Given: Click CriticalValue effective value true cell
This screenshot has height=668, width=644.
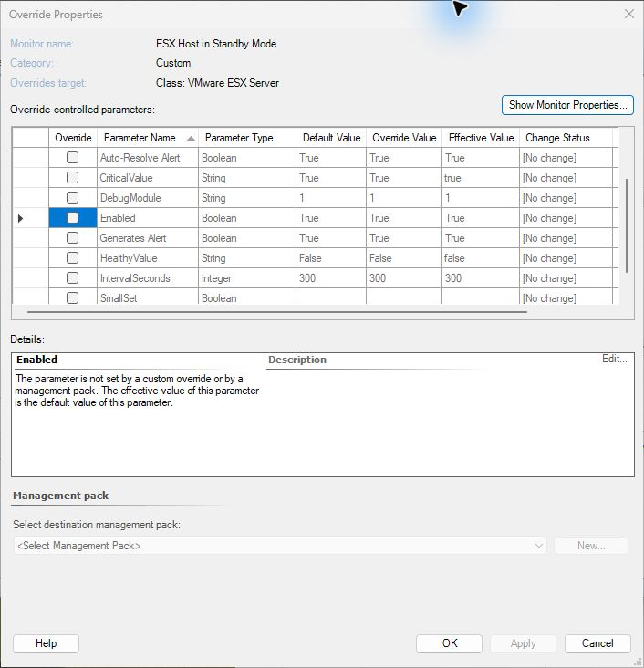Looking at the screenshot, I should [x=481, y=178].
